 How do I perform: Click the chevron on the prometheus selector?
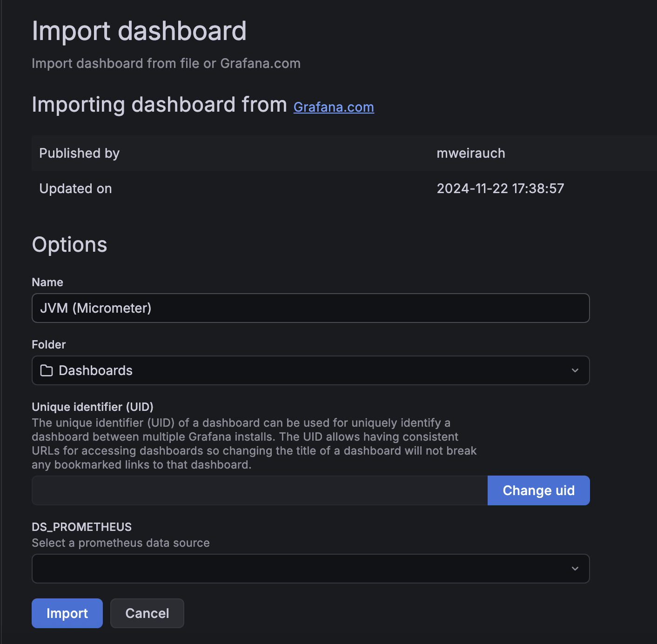[575, 569]
